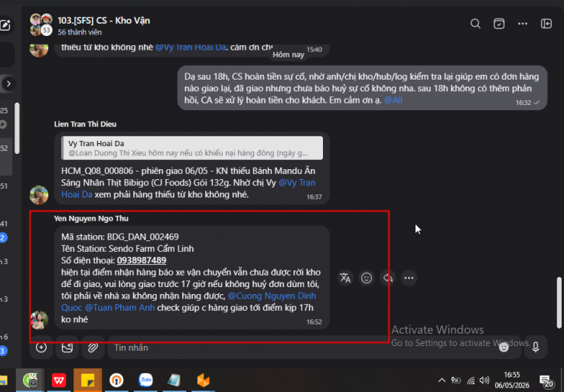Click the group title 103.[SFS] CS - Kho Vận
This screenshot has height=392, width=564.
103,21
